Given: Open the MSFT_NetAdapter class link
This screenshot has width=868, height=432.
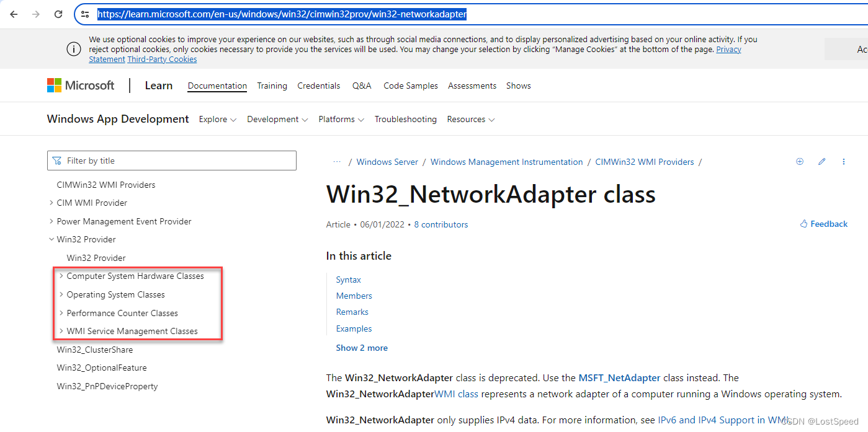Looking at the screenshot, I should (619, 377).
